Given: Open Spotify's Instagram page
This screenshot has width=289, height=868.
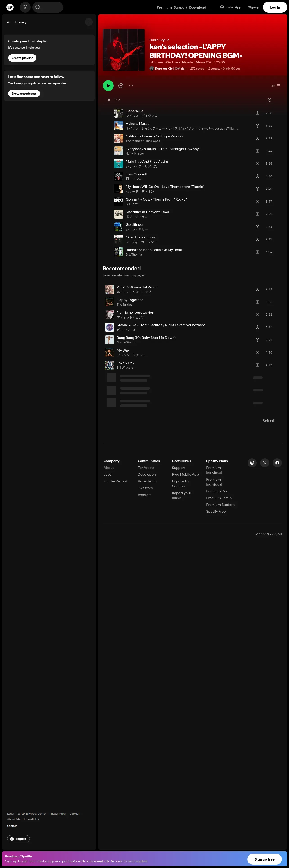Looking at the screenshot, I should coord(252,463).
